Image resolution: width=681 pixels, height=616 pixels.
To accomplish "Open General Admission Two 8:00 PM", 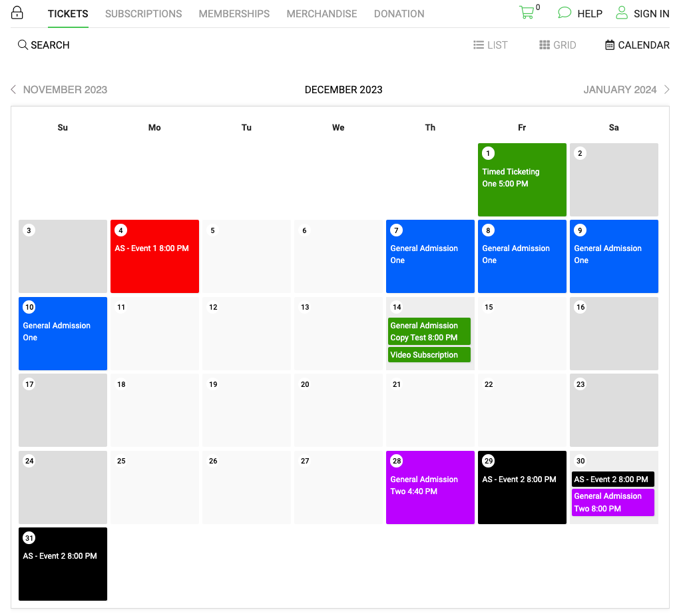I will click(613, 502).
